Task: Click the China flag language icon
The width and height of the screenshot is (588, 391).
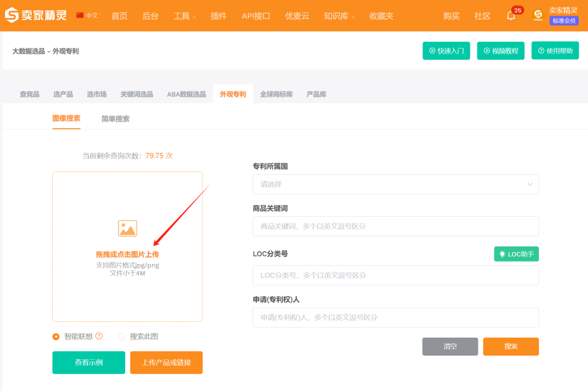Action: point(79,15)
